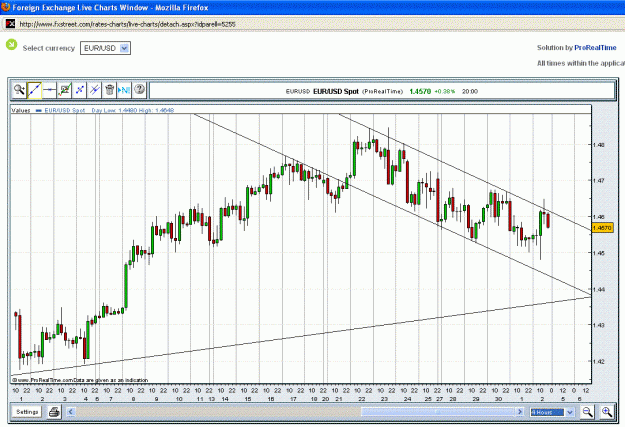Image resolution: width=625 pixels, height=427 pixels.
Task: Click the site favicon in address bar
Action: 10,24
